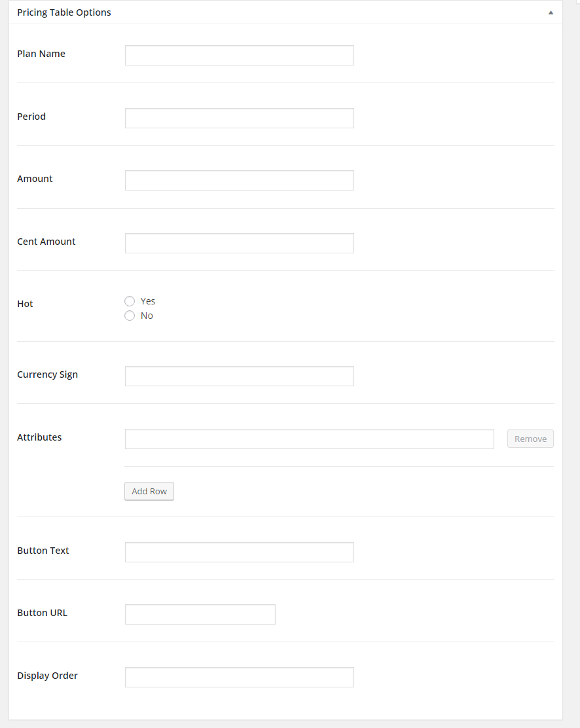Click into the Period input box
The image size is (580, 728).
tap(239, 118)
